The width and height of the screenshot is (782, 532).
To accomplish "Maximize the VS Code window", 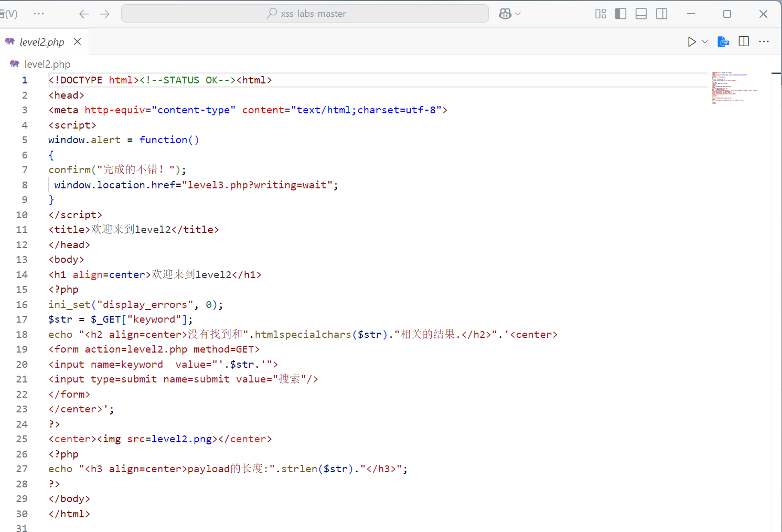I will tap(727, 14).
